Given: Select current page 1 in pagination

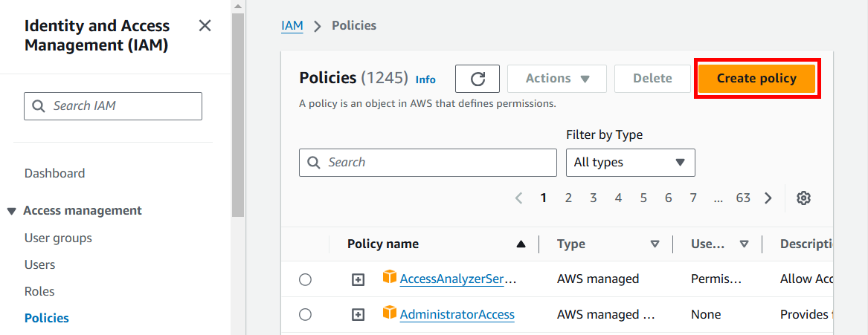Looking at the screenshot, I should click(x=544, y=198).
